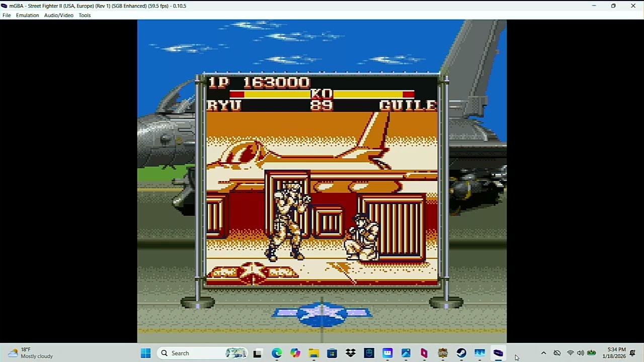Open the purple Twitch-style taskbar icon
Image resolution: width=644 pixels, height=362 pixels.
pos(387,353)
